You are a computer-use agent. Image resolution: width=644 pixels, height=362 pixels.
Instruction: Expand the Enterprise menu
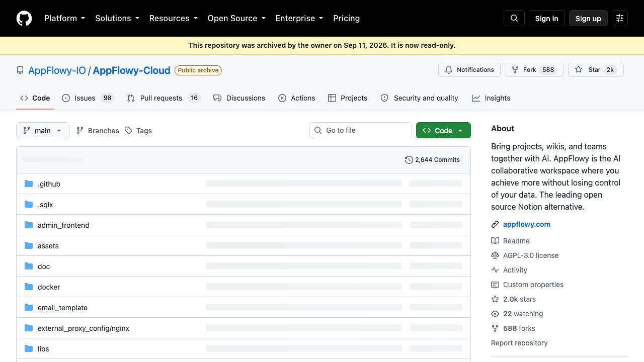pos(299,18)
